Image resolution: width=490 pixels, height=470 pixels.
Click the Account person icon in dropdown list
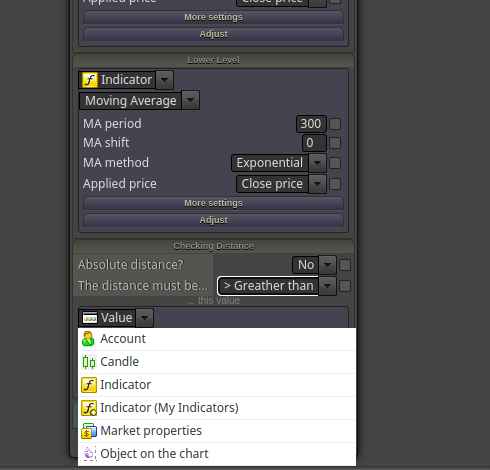(88, 339)
